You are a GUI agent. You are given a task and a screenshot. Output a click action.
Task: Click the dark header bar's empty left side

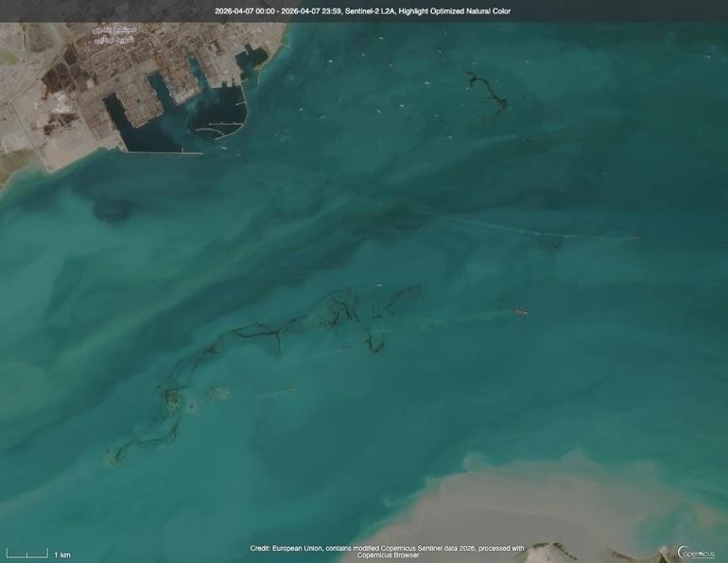coord(95,11)
